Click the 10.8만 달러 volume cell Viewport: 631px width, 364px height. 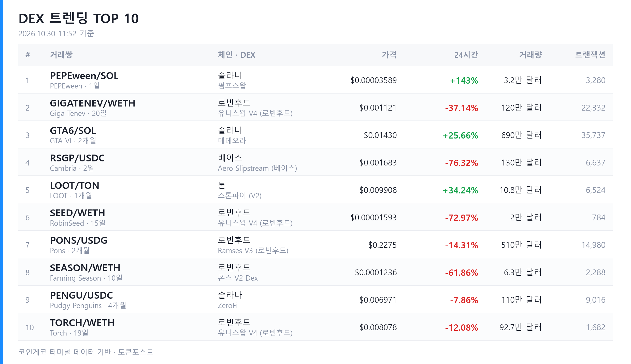point(521,190)
